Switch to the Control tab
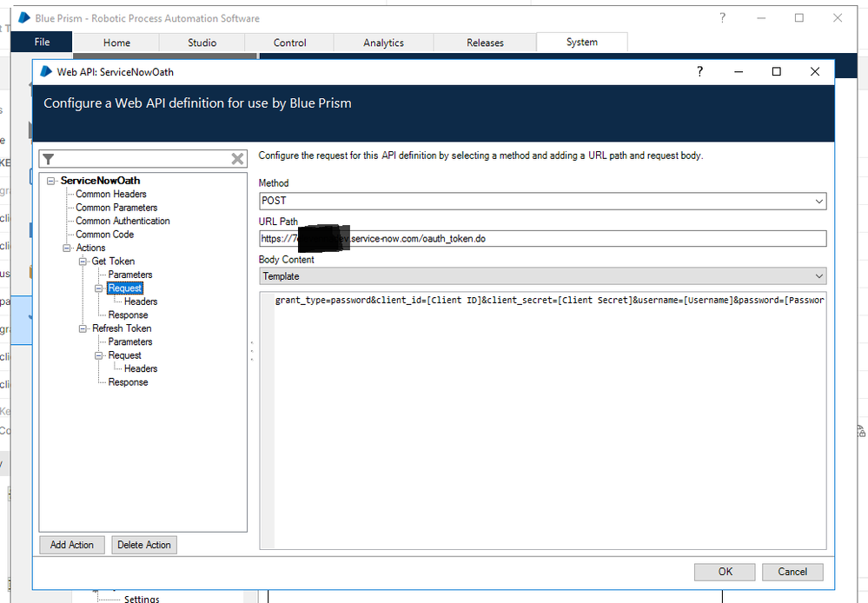 click(x=289, y=43)
